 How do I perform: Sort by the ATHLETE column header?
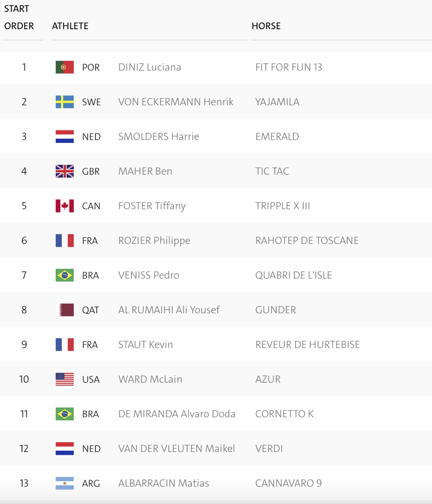point(70,26)
